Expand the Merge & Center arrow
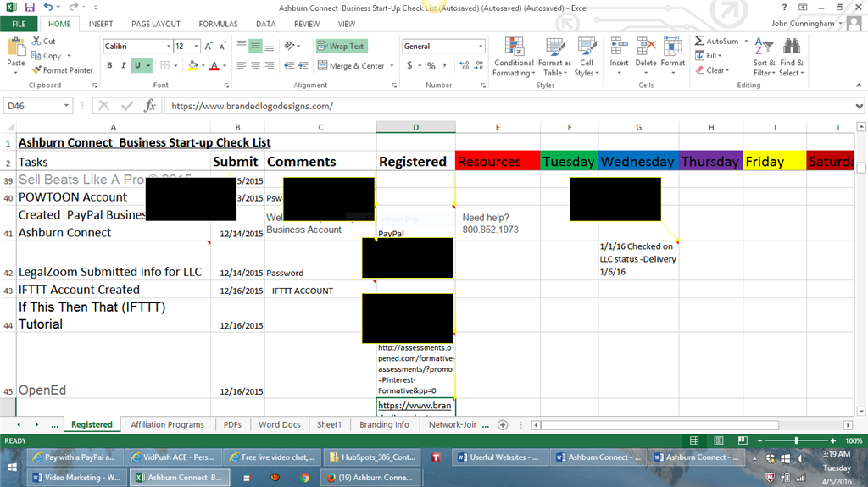 tap(392, 65)
